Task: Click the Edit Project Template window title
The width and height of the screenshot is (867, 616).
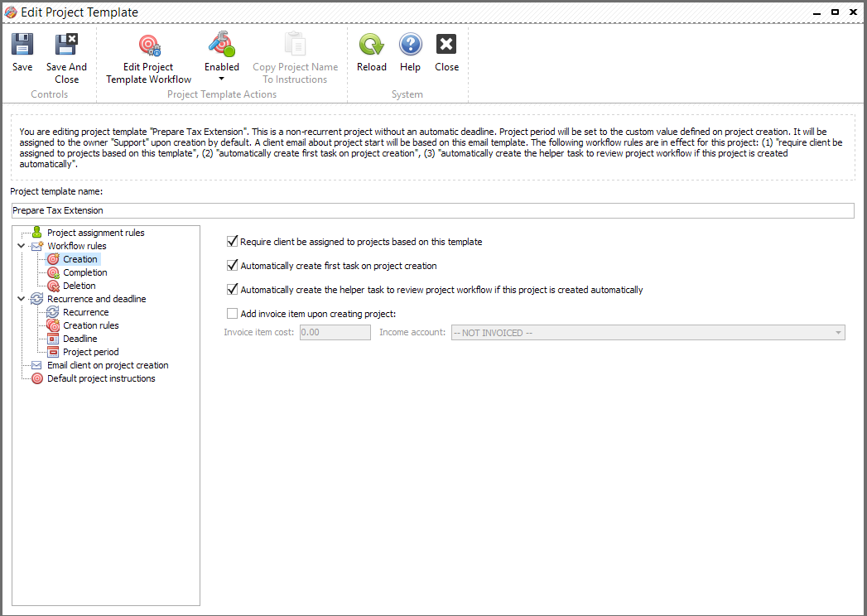Action: pyautogui.click(x=79, y=12)
